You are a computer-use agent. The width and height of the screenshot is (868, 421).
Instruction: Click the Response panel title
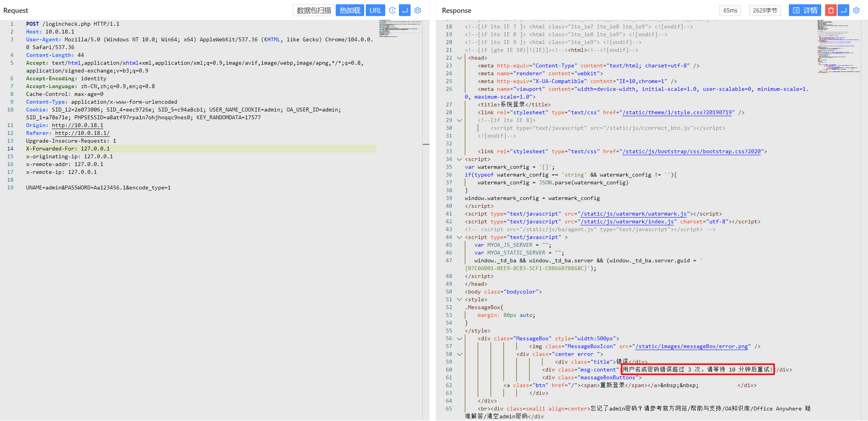click(456, 11)
